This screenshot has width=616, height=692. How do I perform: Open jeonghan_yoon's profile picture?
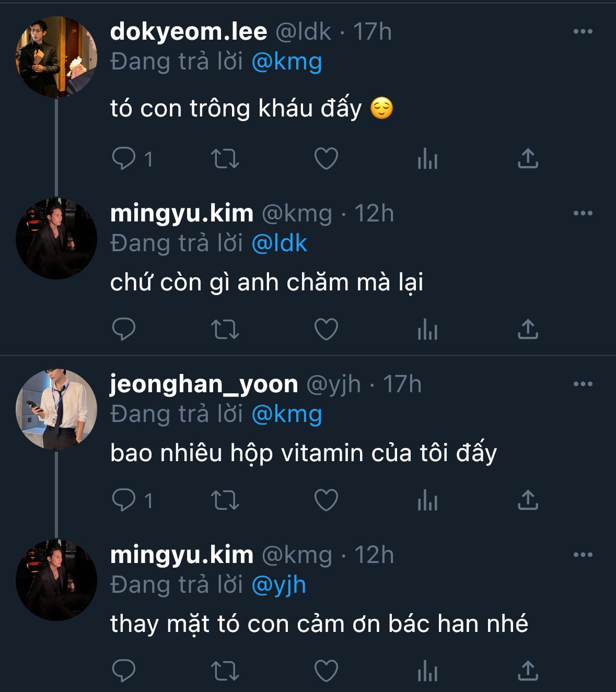coord(56,409)
